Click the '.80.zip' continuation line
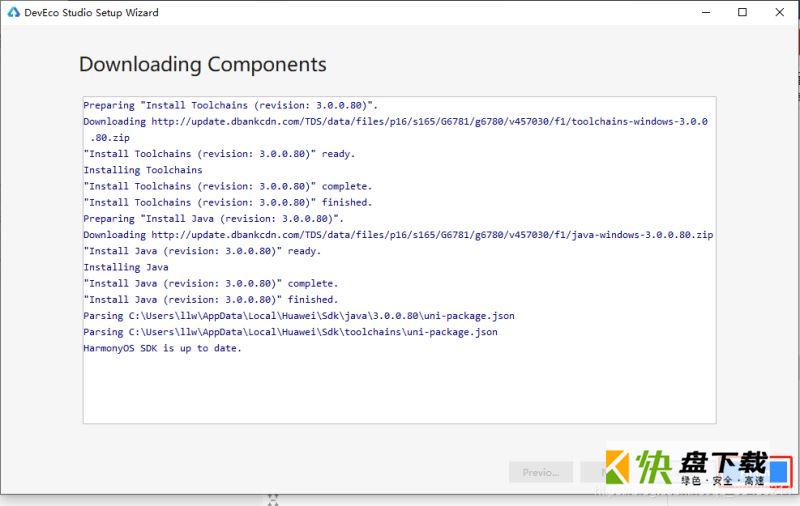The image size is (800, 506). (110, 138)
